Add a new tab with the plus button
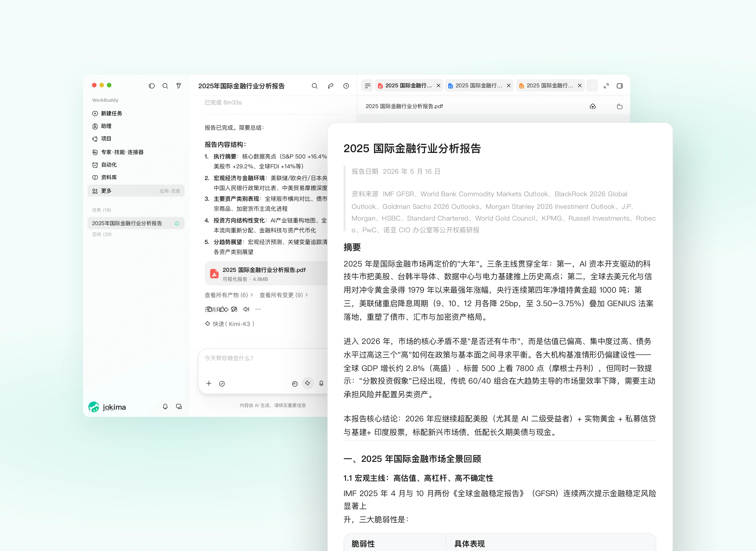Screen dimensions: 756x551 (592, 86)
